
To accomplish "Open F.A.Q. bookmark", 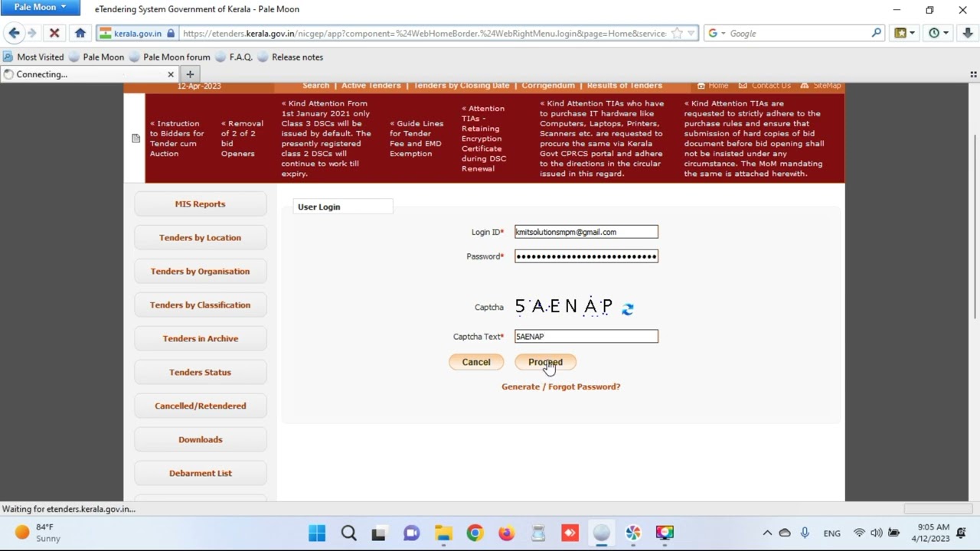I will click(234, 57).
